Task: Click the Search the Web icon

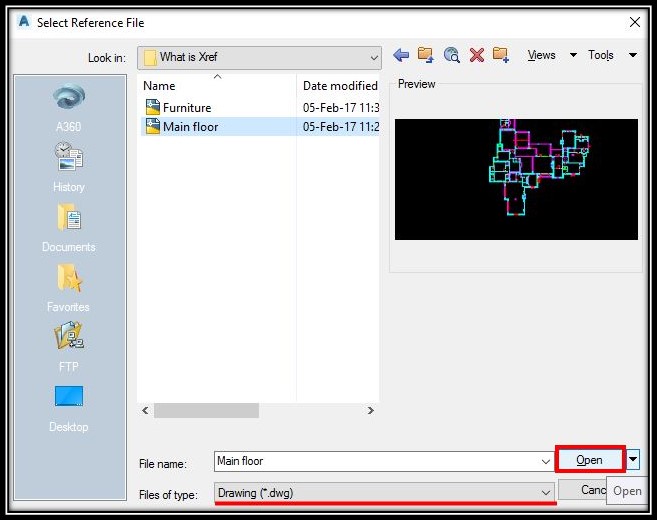Action: (x=451, y=55)
